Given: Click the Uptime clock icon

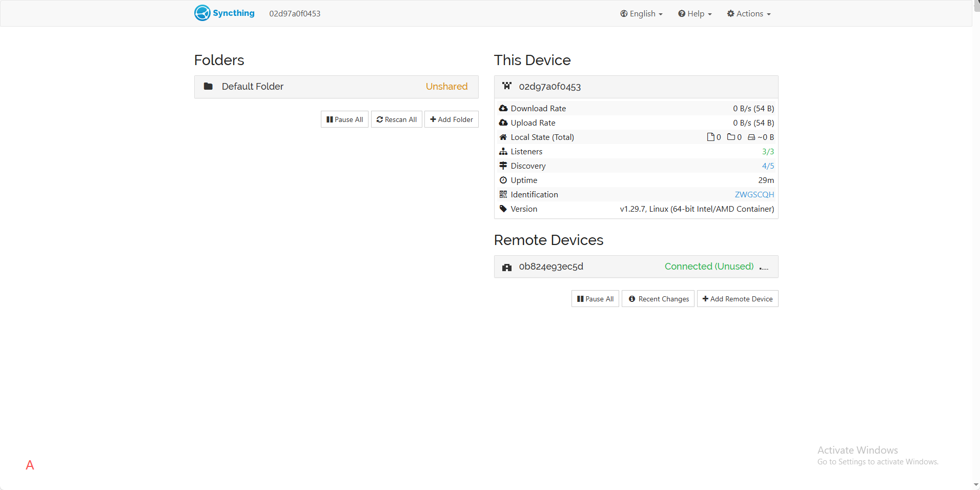Looking at the screenshot, I should click(x=503, y=180).
